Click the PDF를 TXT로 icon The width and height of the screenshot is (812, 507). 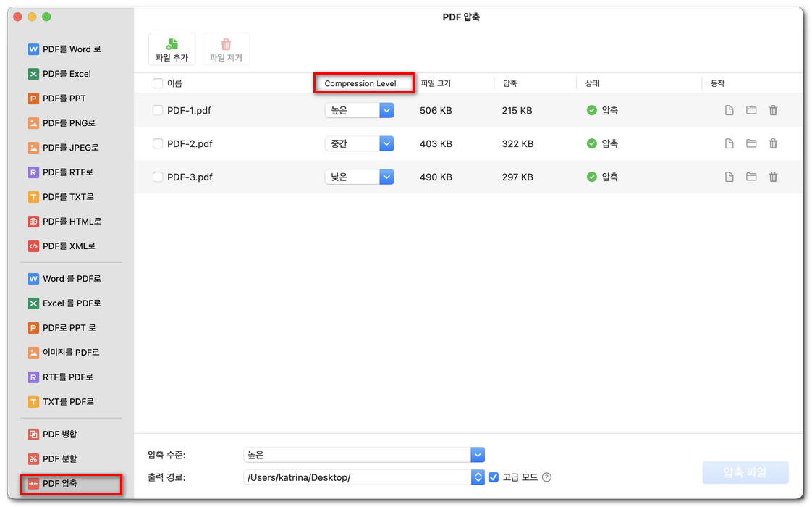point(33,197)
